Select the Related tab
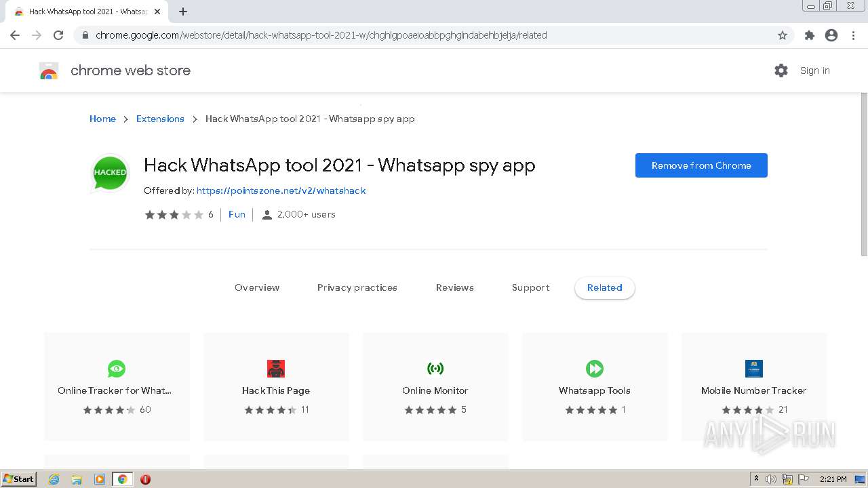The image size is (868, 488). [x=605, y=288]
